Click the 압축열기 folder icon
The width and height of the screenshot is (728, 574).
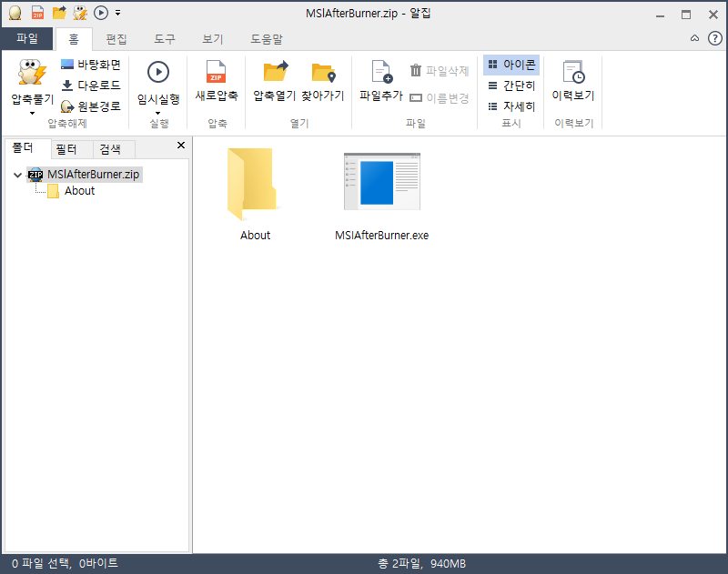coord(276,72)
